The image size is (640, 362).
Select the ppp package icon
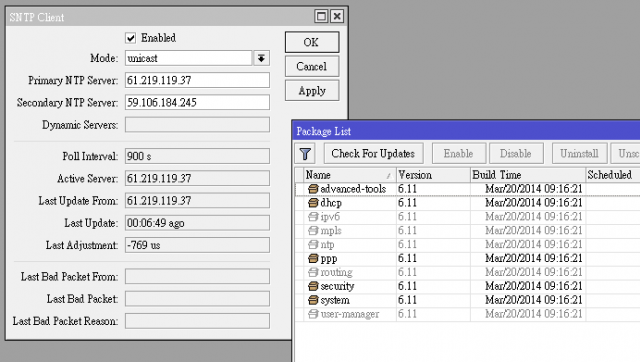(313, 258)
